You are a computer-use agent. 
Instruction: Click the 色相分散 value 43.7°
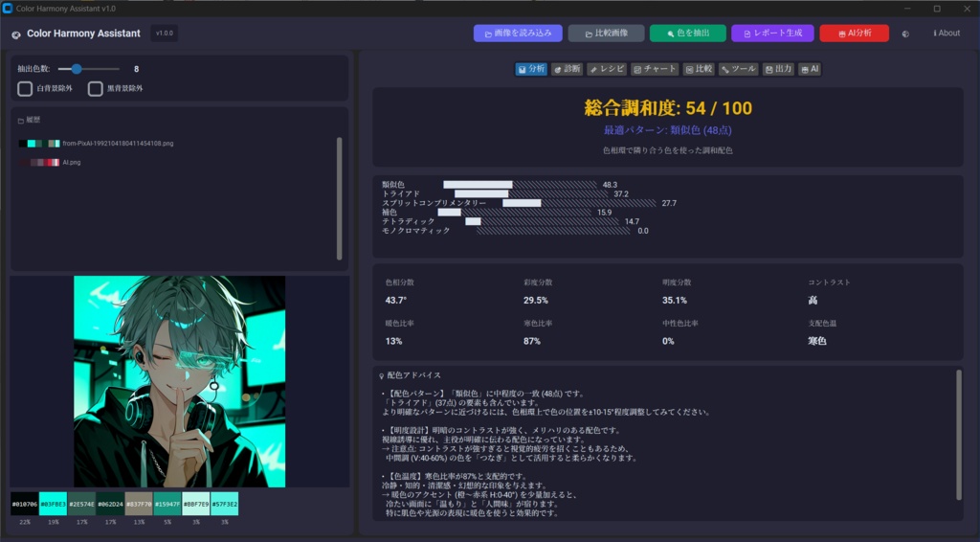(x=396, y=301)
